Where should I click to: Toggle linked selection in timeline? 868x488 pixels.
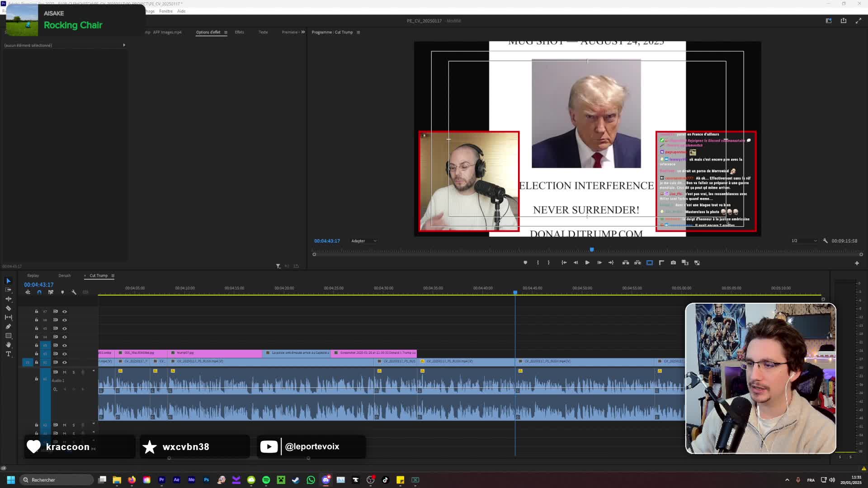click(51, 292)
